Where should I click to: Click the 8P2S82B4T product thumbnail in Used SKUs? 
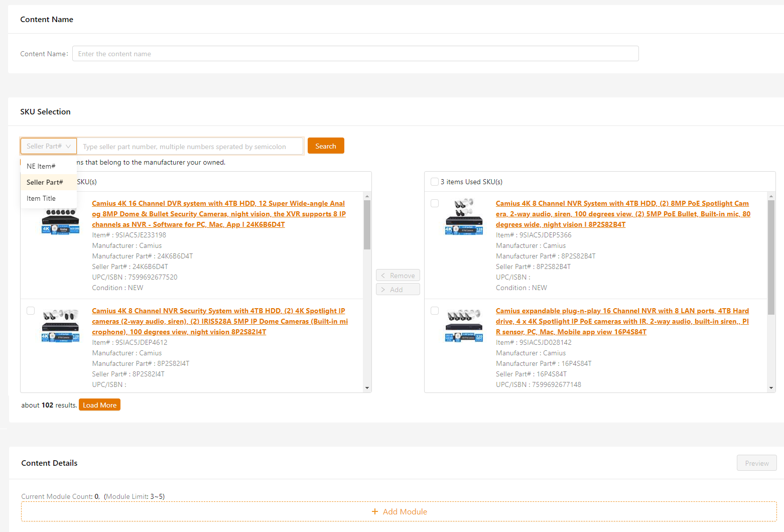click(464, 217)
